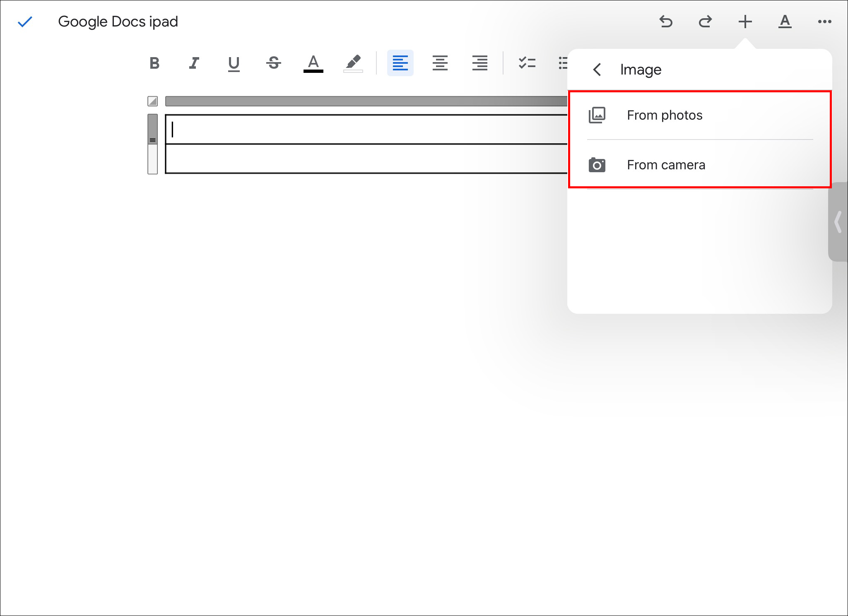Select the highlight color pen
This screenshot has height=616, width=848.
pos(353,63)
